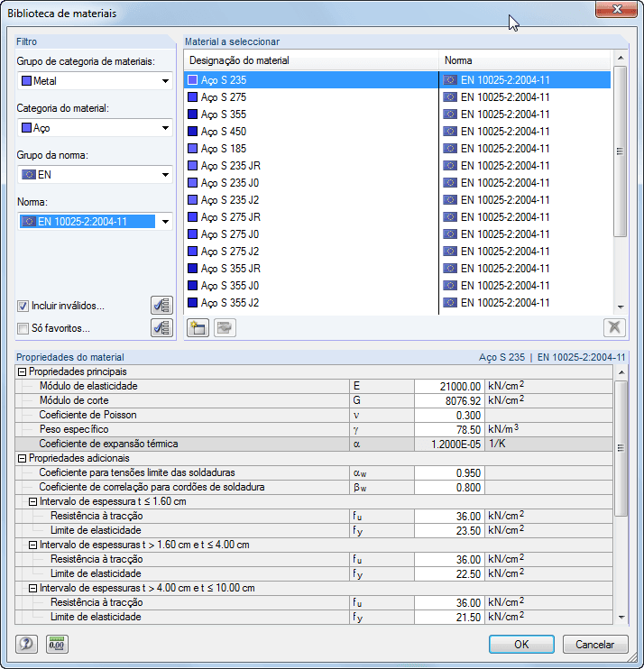Click Coeficiente de Poisson value 0.300
644x669 pixels.
[x=449, y=415]
